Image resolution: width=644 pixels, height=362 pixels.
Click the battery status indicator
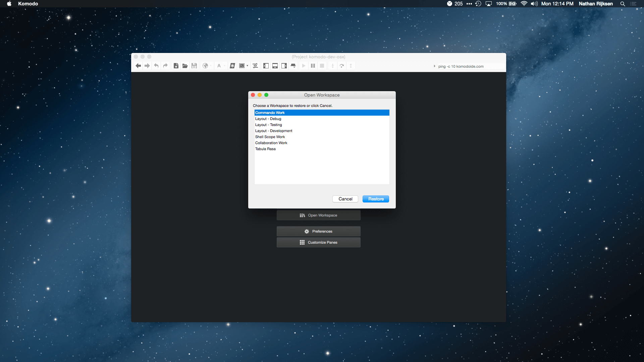(x=506, y=4)
